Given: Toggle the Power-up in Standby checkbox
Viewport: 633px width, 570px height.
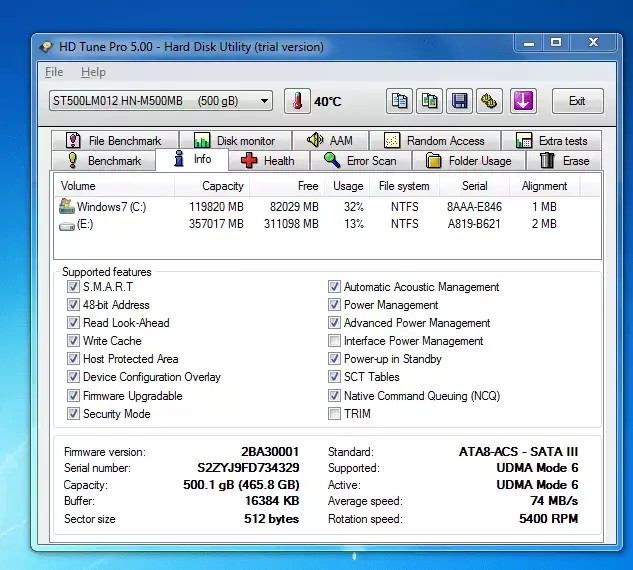Looking at the screenshot, I should 334,358.
